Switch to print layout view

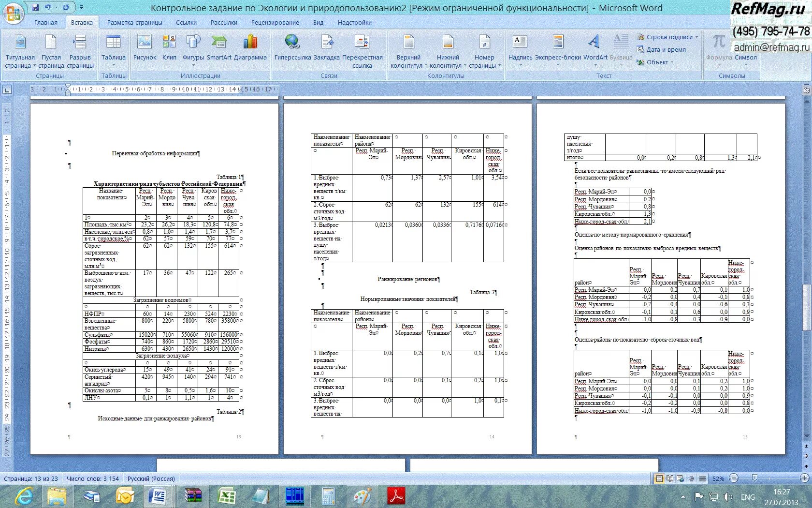pos(658,478)
